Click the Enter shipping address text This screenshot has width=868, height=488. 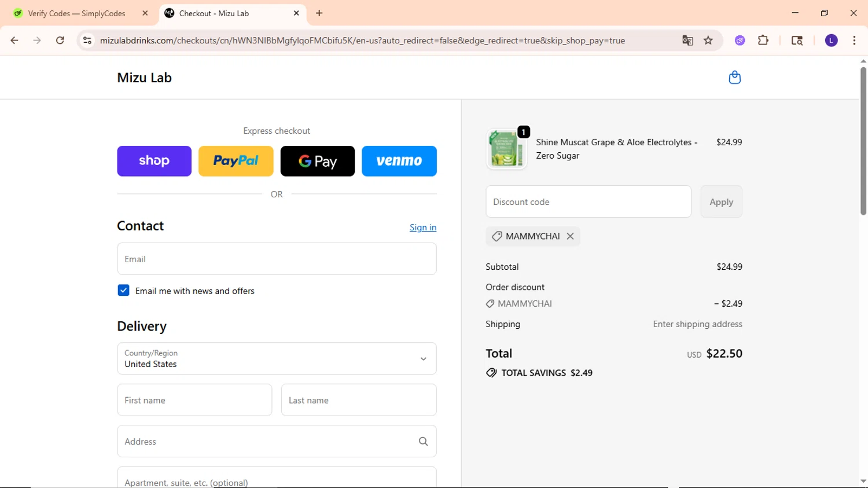pos(697,324)
